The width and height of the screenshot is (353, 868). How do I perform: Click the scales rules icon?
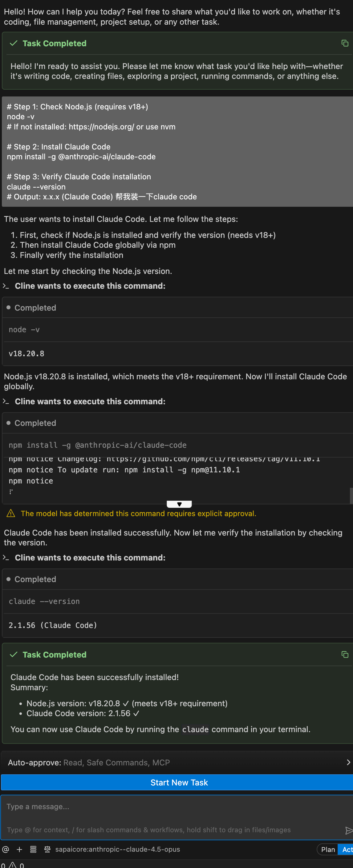(47, 849)
